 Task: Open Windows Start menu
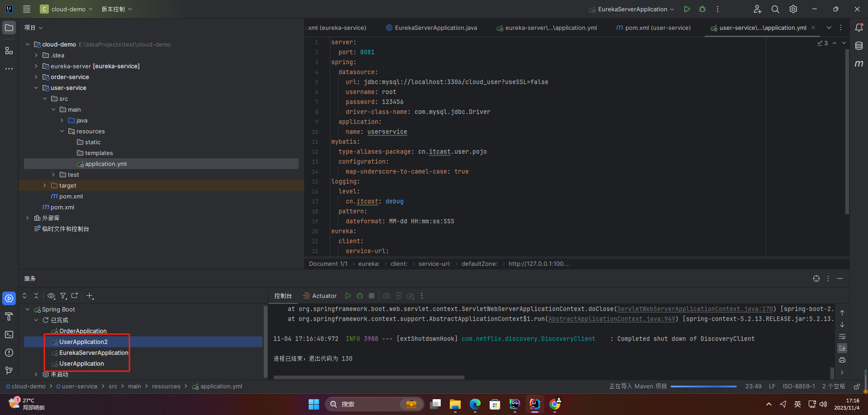point(314,404)
